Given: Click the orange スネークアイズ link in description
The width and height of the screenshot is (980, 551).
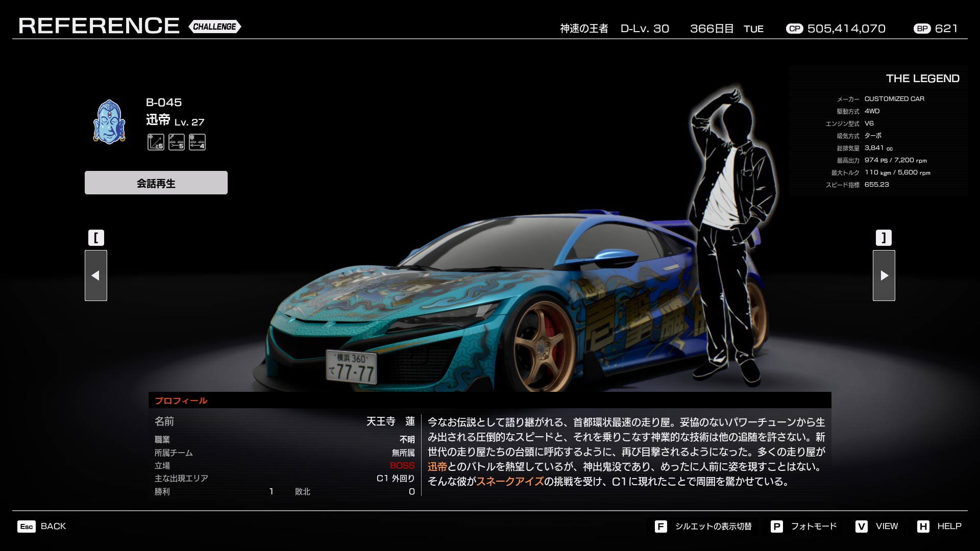Looking at the screenshot, I should pos(509,482).
